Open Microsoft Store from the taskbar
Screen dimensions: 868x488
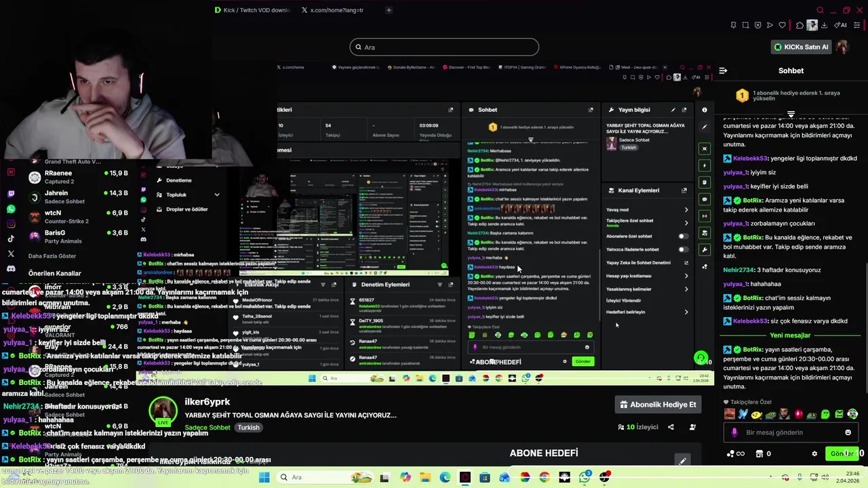pos(485,477)
